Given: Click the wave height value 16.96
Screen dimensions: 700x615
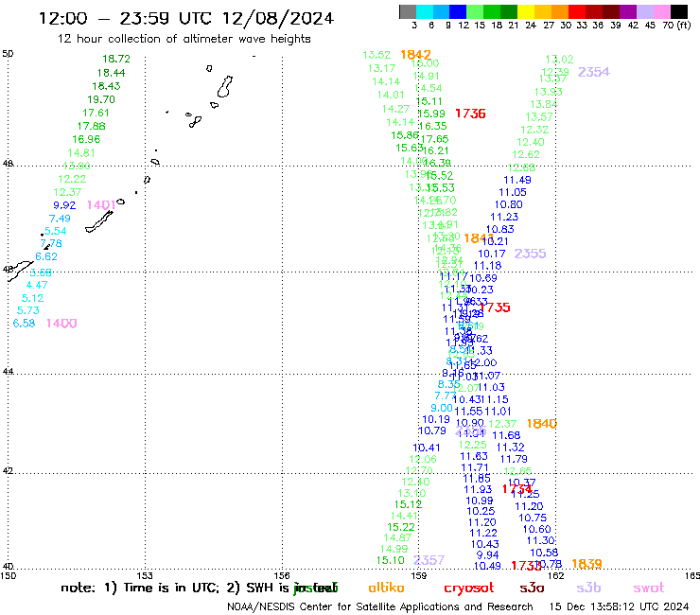Looking at the screenshot, I should (86, 139).
